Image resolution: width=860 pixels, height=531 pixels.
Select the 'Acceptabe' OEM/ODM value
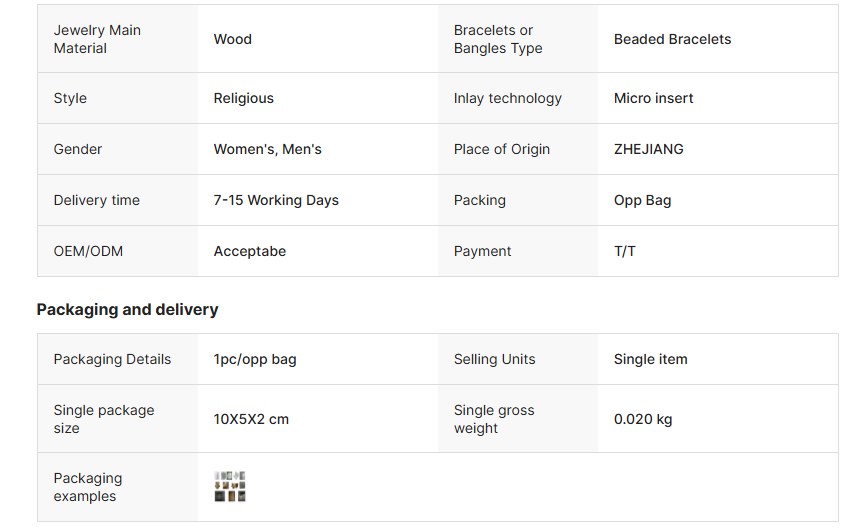point(249,251)
